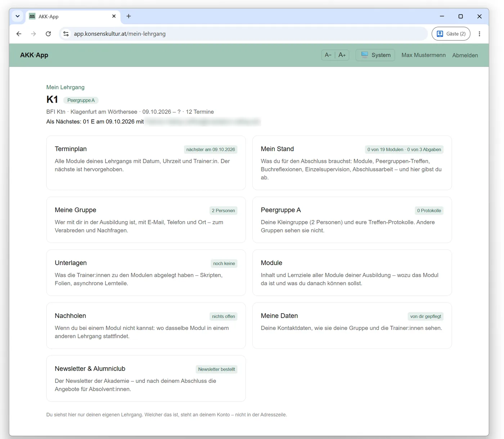
Task: Click the address bar URL field
Action: point(243,34)
